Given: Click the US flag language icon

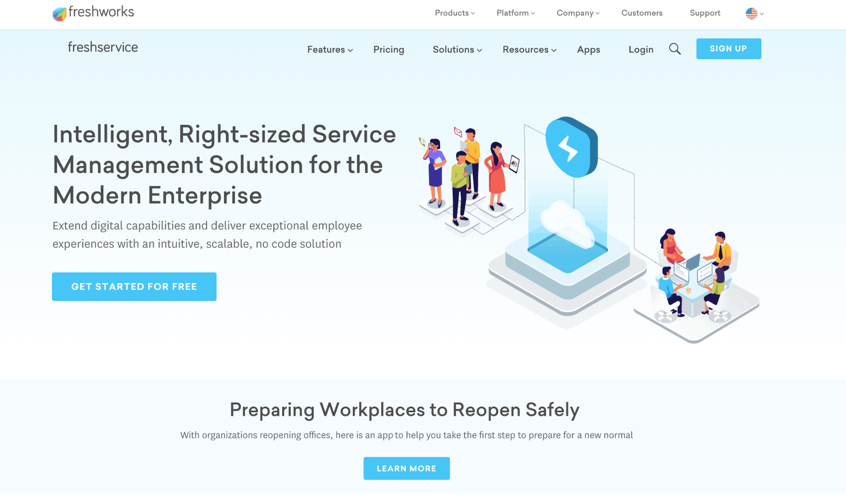Looking at the screenshot, I should coord(751,14).
